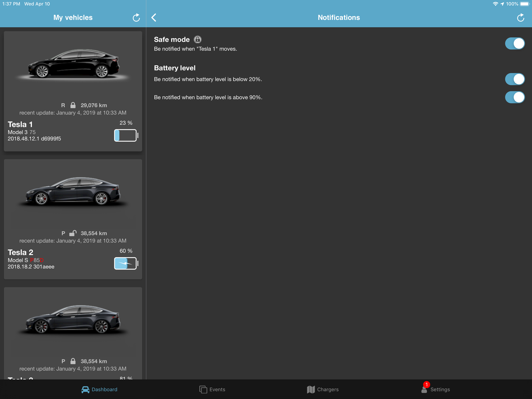Viewport: 532px width, 399px height.
Task: Tap the Tesla 2 charging battery icon
Action: (126, 263)
